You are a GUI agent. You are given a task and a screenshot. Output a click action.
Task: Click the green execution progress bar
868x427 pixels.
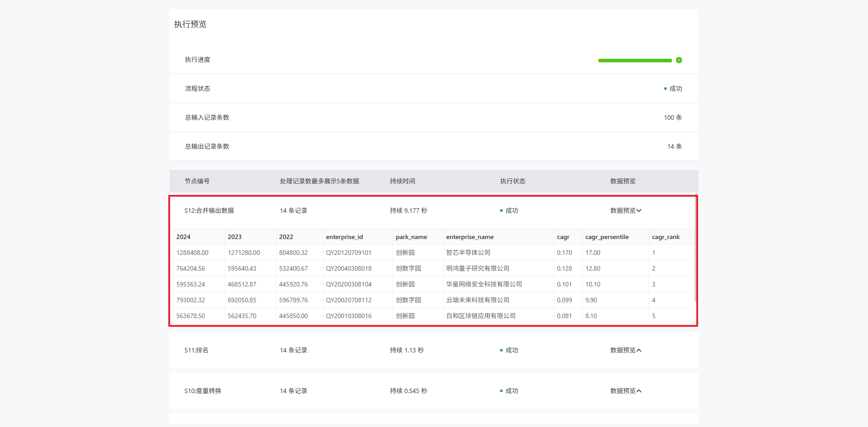click(635, 61)
